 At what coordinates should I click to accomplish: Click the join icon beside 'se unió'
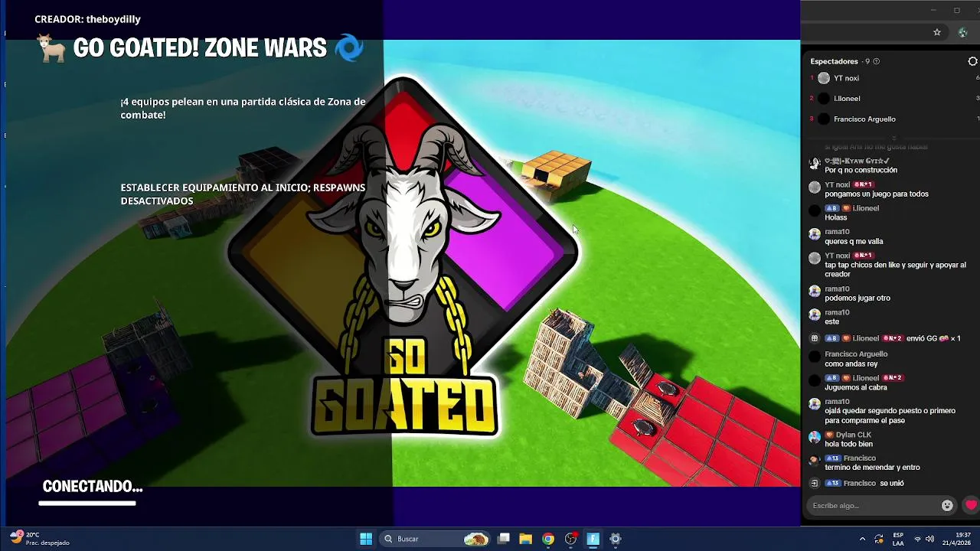(815, 484)
